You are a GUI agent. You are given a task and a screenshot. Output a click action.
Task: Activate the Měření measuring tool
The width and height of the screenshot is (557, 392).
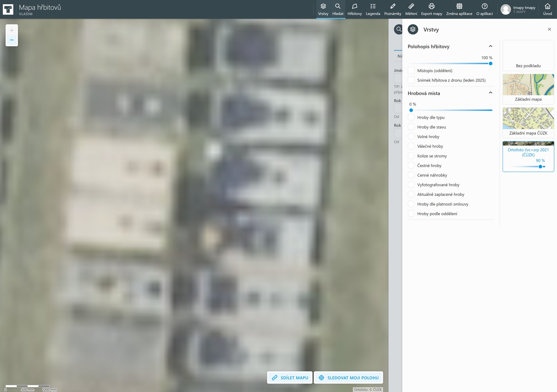(x=411, y=9)
